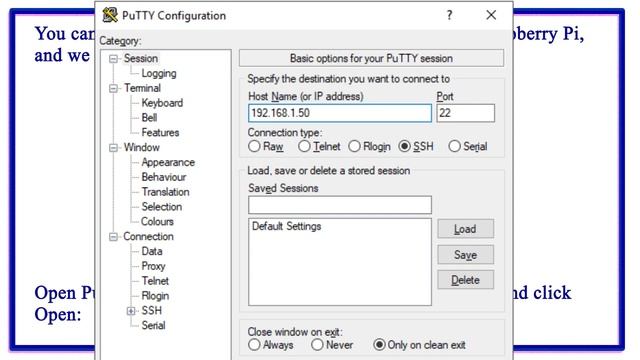Select the SSH category in tree
The width and height of the screenshot is (640, 360).
[x=151, y=311]
